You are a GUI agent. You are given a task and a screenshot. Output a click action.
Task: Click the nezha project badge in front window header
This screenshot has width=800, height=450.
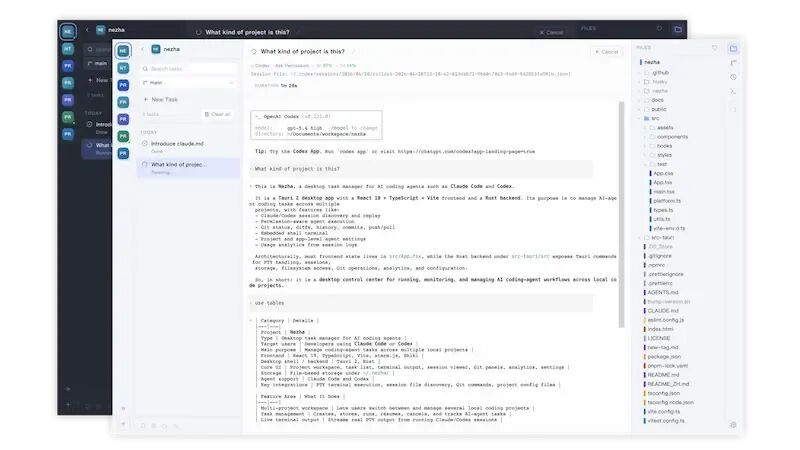click(x=156, y=49)
